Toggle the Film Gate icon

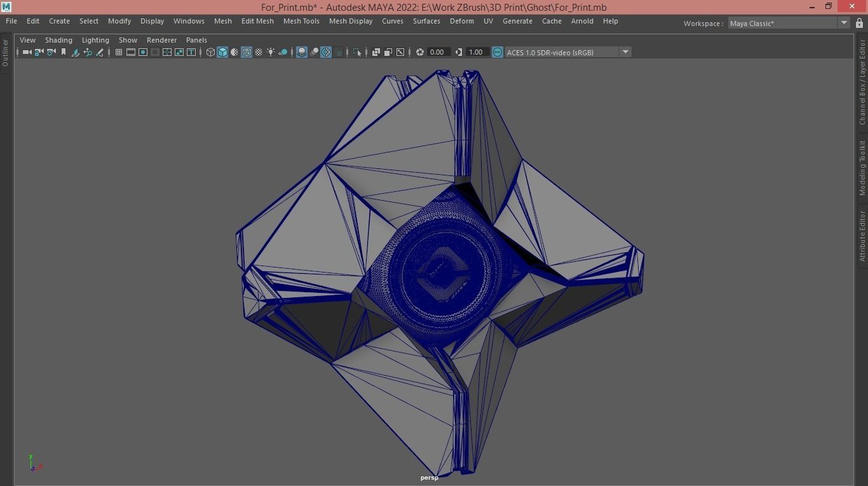point(131,52)
